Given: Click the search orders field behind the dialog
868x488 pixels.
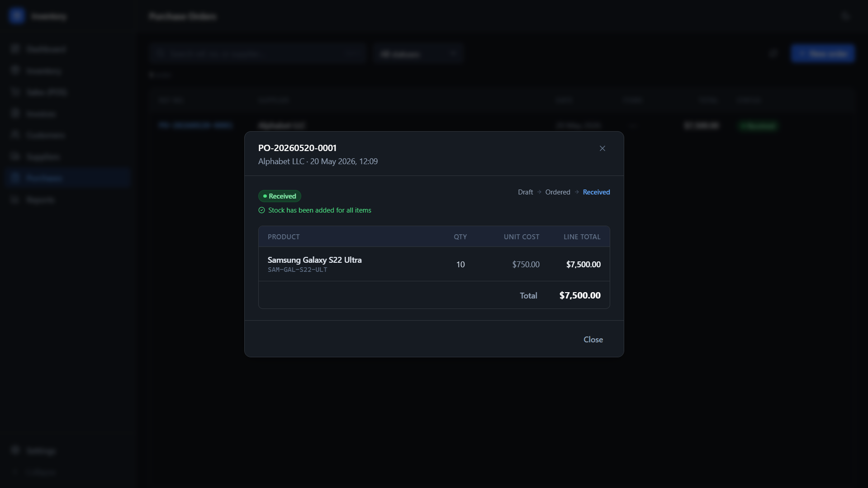Looking at the screenshot, I should coord(257,53).
